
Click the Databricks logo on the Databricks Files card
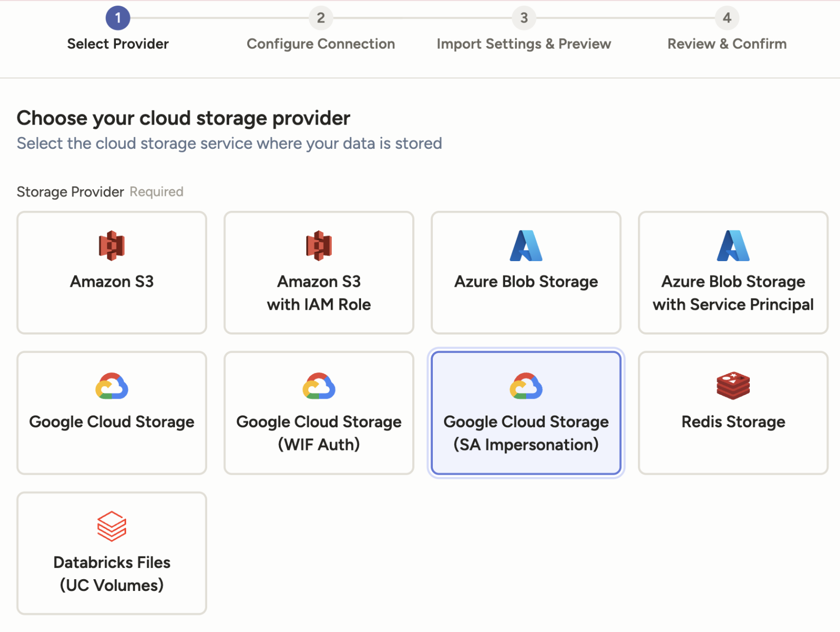pyautogui.click(x=112, y=526)
